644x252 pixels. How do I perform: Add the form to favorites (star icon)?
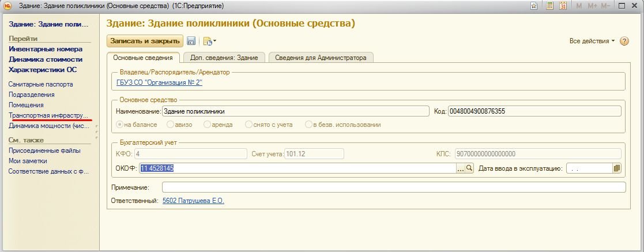pos(534,6)
